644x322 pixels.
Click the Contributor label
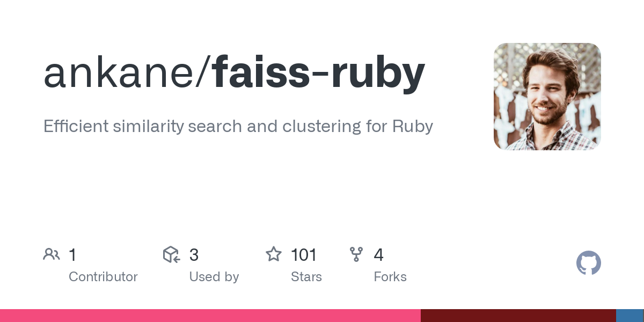pos(103,277)
